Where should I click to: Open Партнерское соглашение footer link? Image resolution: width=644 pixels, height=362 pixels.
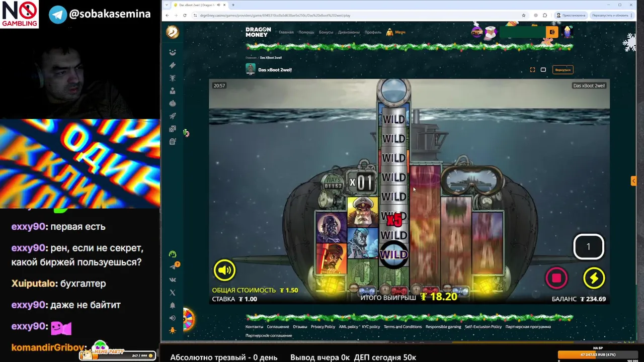[269, 335]
